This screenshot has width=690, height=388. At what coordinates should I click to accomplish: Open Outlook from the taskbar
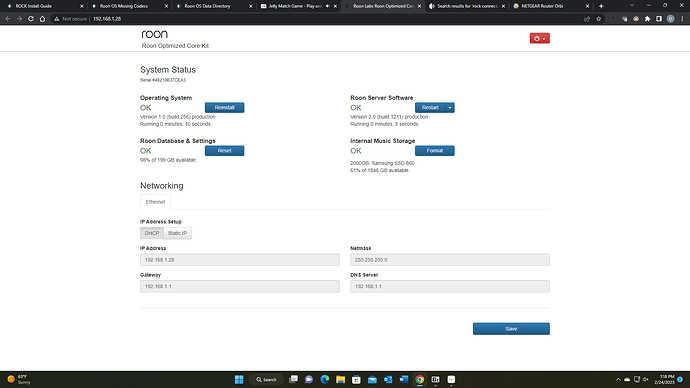click(388, 380)
